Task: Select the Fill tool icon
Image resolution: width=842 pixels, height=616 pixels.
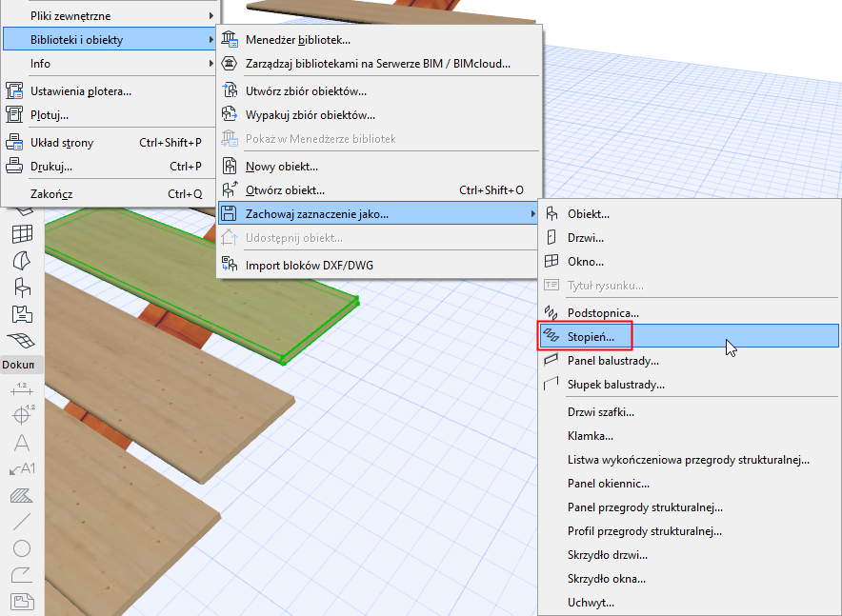Action: point(22,495)
